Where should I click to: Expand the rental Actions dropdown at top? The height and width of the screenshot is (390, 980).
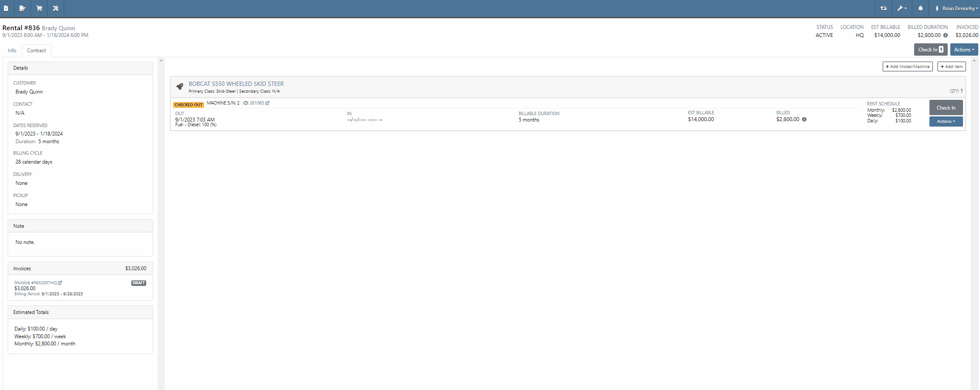point(964,50)
